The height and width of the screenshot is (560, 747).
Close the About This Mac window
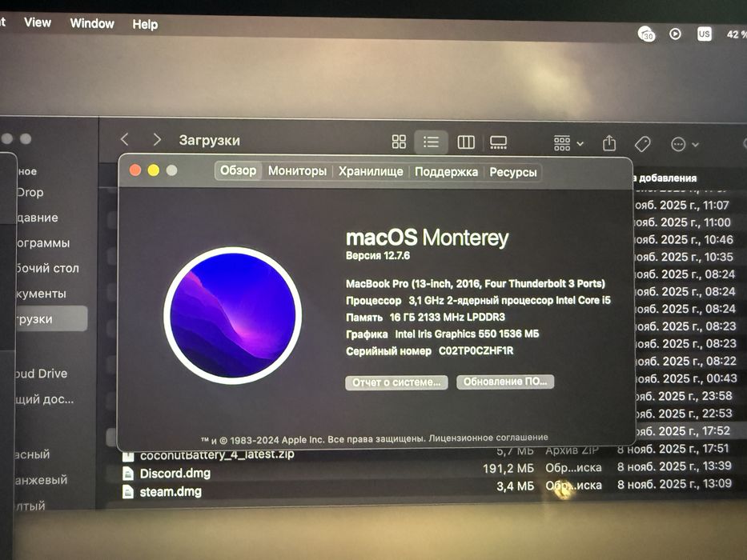135,170
